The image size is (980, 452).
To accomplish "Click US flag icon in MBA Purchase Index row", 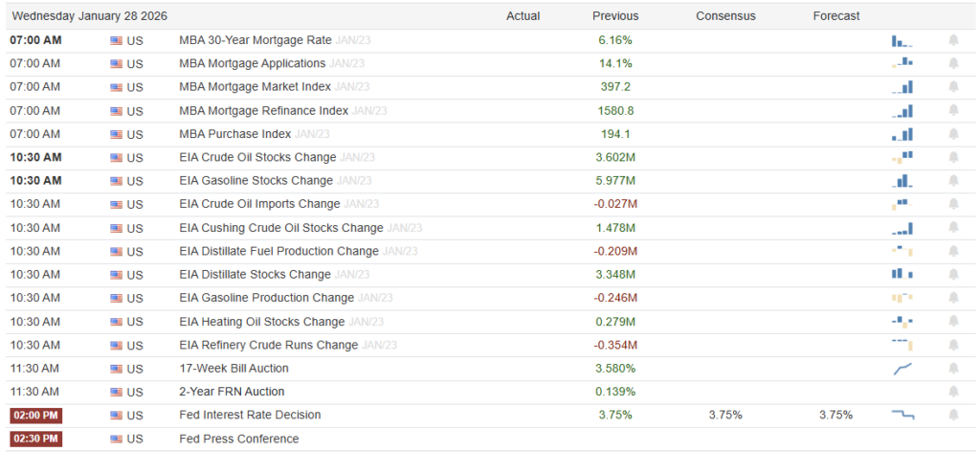I will [x=117, y=134].
